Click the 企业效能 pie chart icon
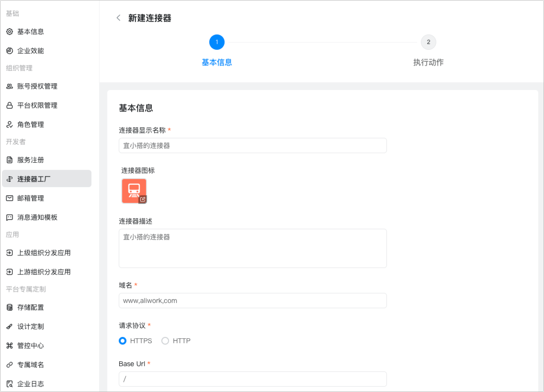The image size is (544, 392). (x=10, y=51)
